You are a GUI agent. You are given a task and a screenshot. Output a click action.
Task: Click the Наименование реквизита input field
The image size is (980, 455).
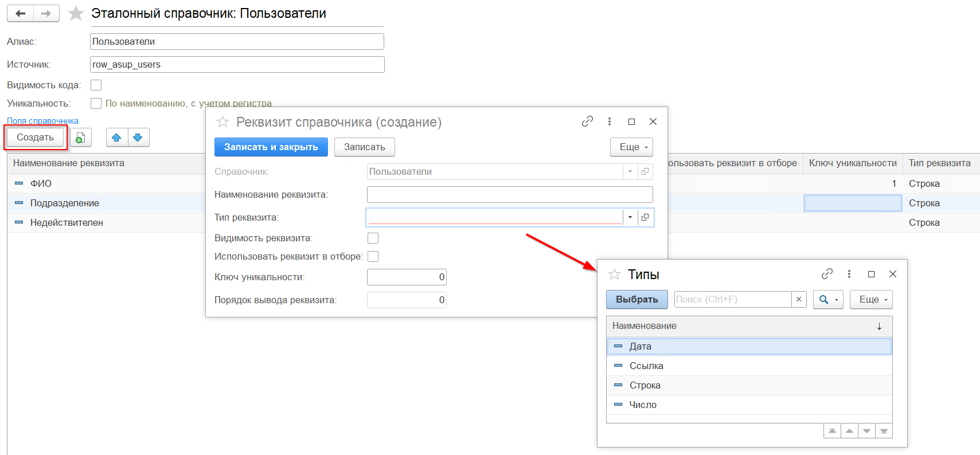(x=509, y=195)
